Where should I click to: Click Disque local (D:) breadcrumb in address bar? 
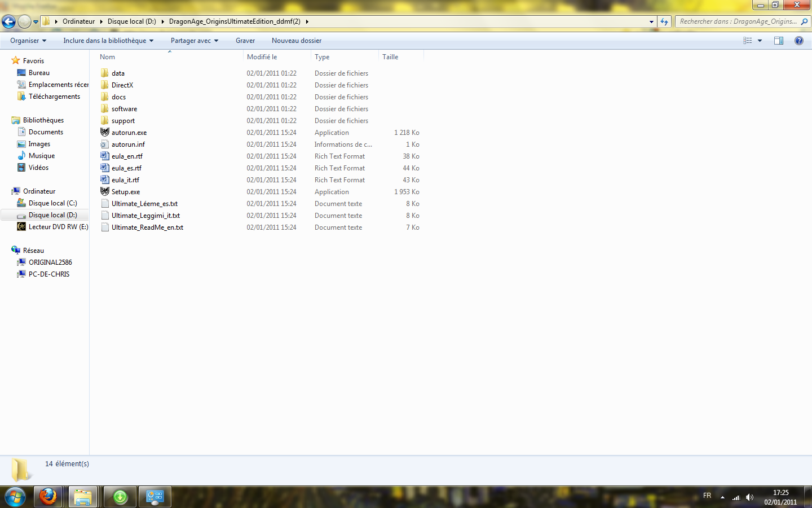pos(132,21)
